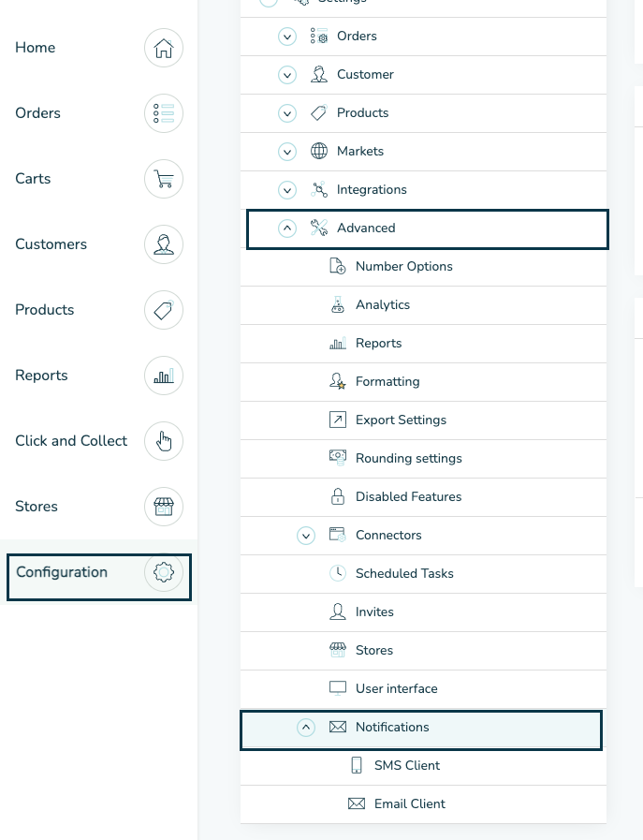This screenshot has width=643, height=840.
Task: Open Number Options under Advanced
Action: 403,267
